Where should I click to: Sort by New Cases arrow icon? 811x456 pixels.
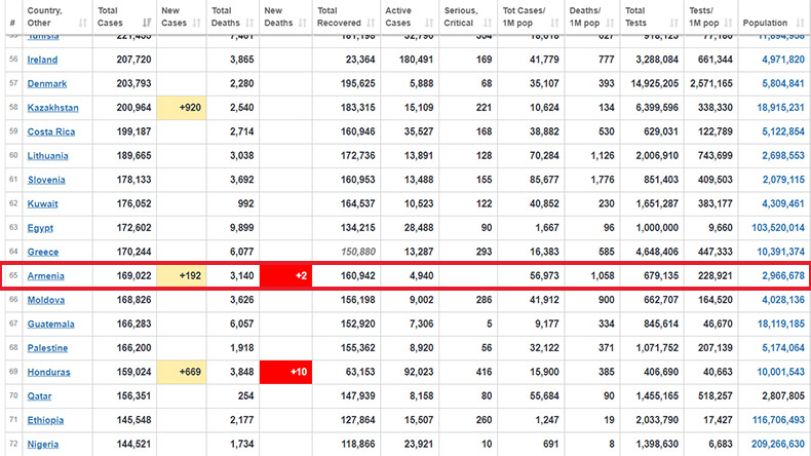196,23
